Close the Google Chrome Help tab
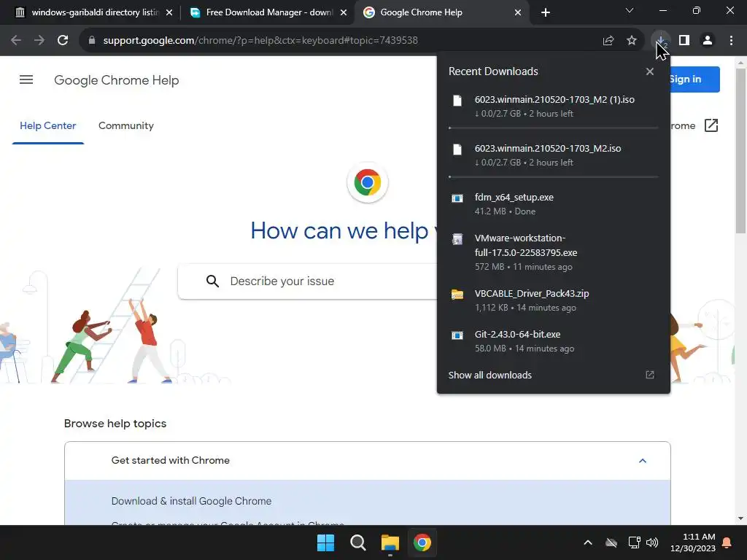The width and height of the screenshot is (747, 560). point(518,12)
